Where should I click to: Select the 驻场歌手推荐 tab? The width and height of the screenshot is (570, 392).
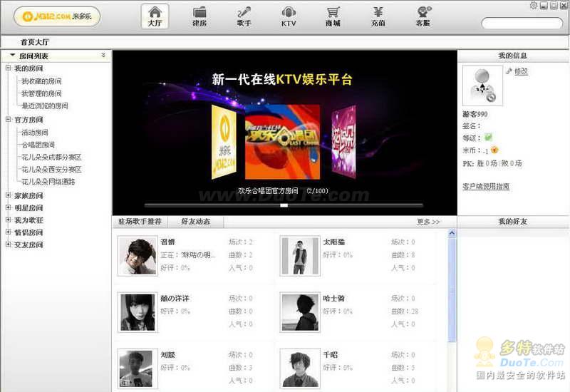click(x=140, y=222)
